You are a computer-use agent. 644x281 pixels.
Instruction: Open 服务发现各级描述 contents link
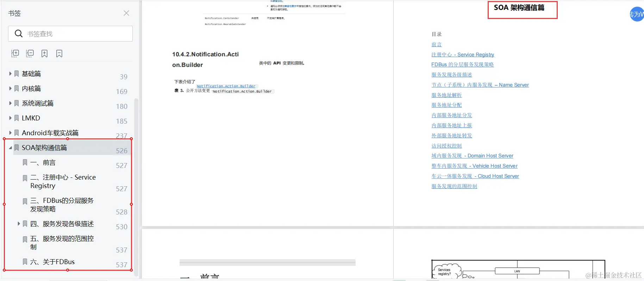pos(451,75)
